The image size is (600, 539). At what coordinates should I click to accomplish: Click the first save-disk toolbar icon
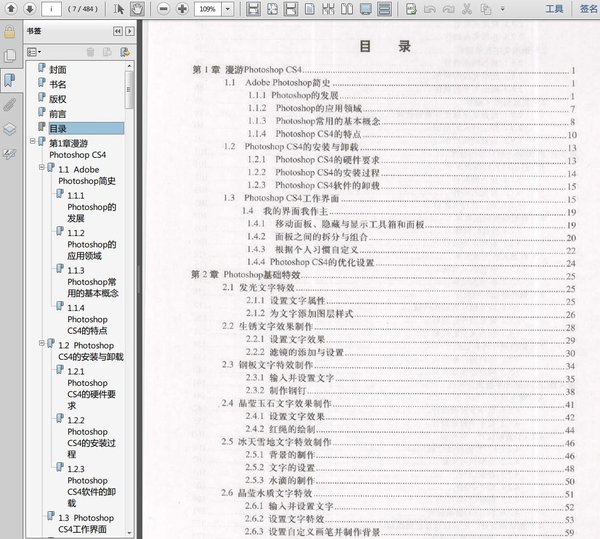[x=253, y=9]
